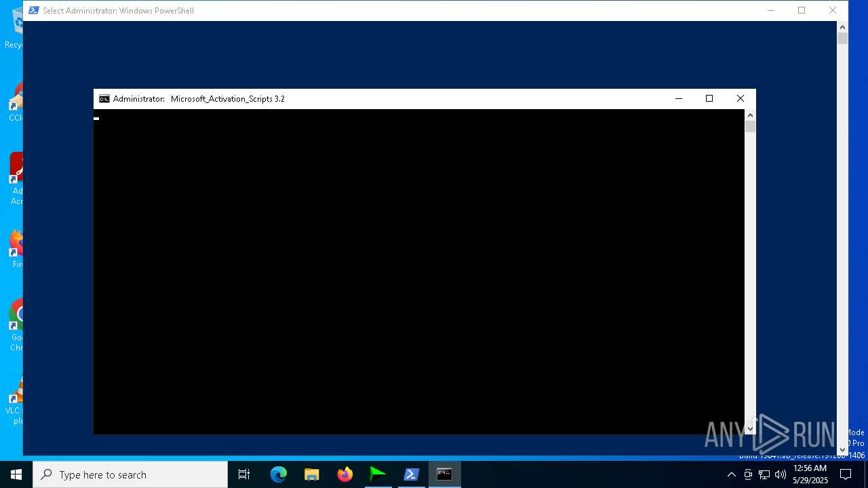Image resolution: width=868 pixels, height=488 pixels.
Task: Open the network status tray icon
Action: (x=764, y=474)
